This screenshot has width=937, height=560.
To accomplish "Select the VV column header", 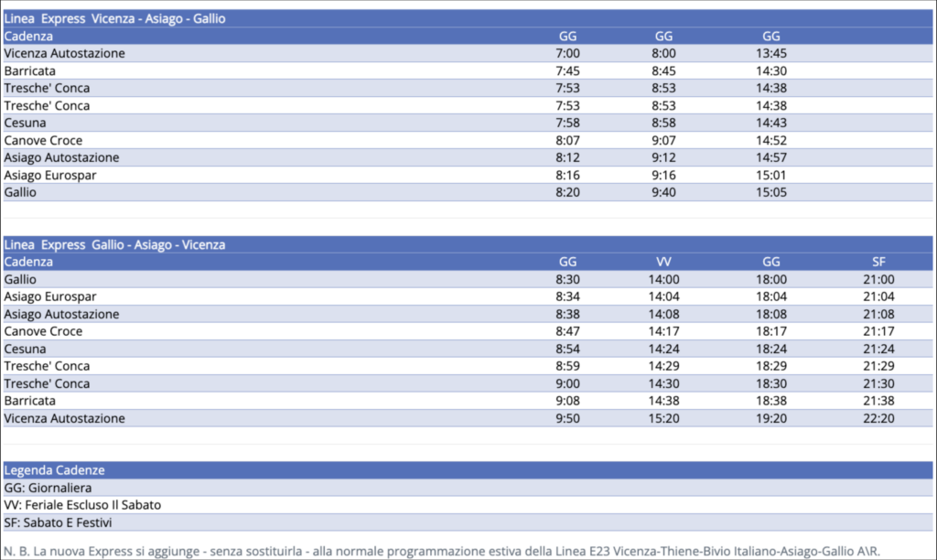I will coord(664,262).
